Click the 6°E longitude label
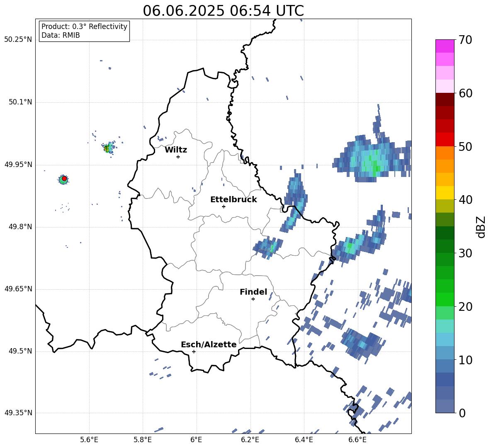Image resolution: width=491 pixels, height=448 pixels. [x=196, y=440]
